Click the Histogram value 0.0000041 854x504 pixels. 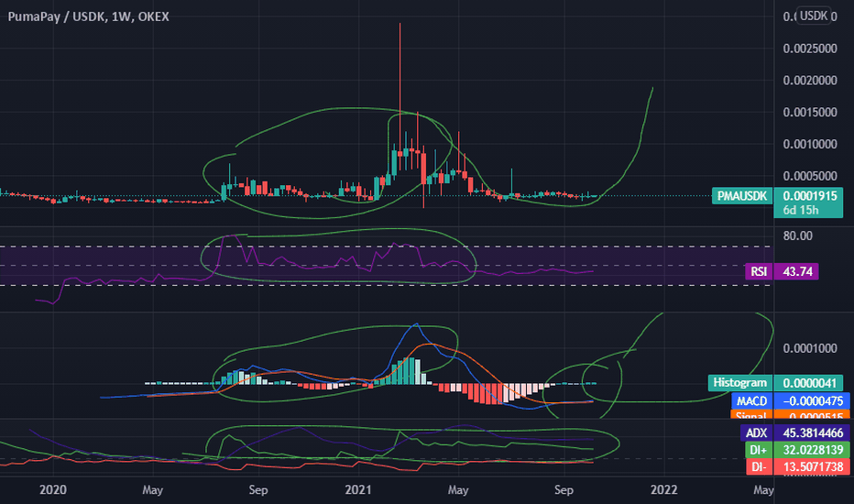[x=809, y=383]
